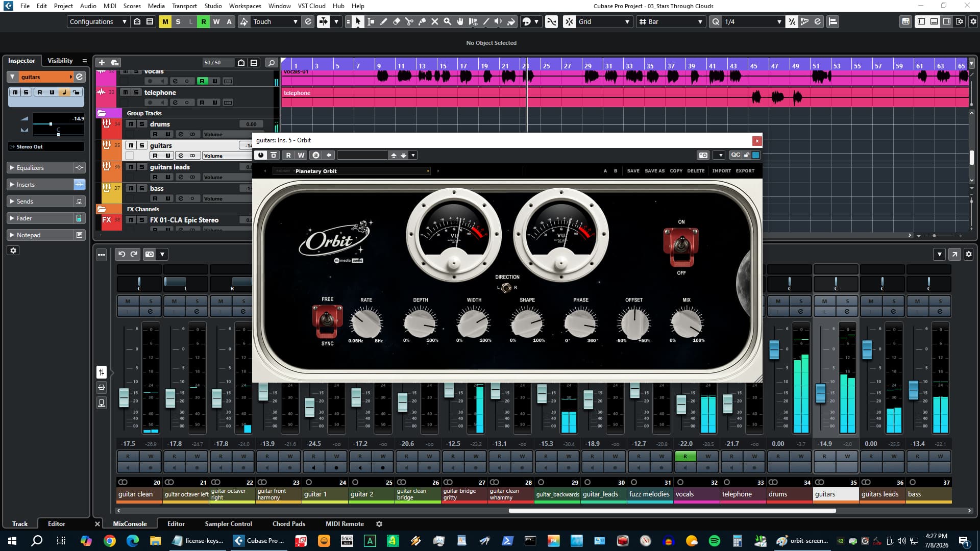
Task: Switch to Chord Pads tab
Action: [288, 523]
